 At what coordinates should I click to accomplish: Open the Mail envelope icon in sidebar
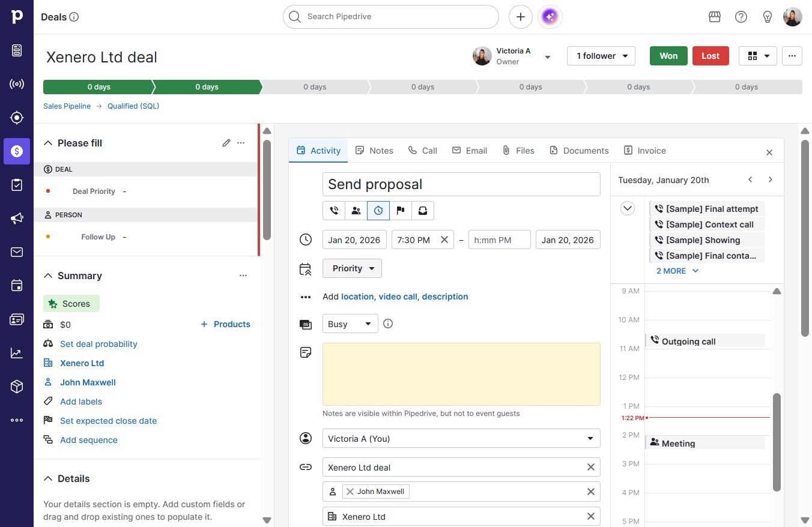click(17, 252)
